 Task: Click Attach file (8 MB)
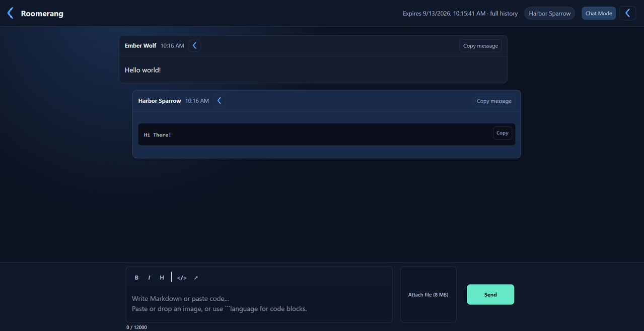[x=428, y=295]
